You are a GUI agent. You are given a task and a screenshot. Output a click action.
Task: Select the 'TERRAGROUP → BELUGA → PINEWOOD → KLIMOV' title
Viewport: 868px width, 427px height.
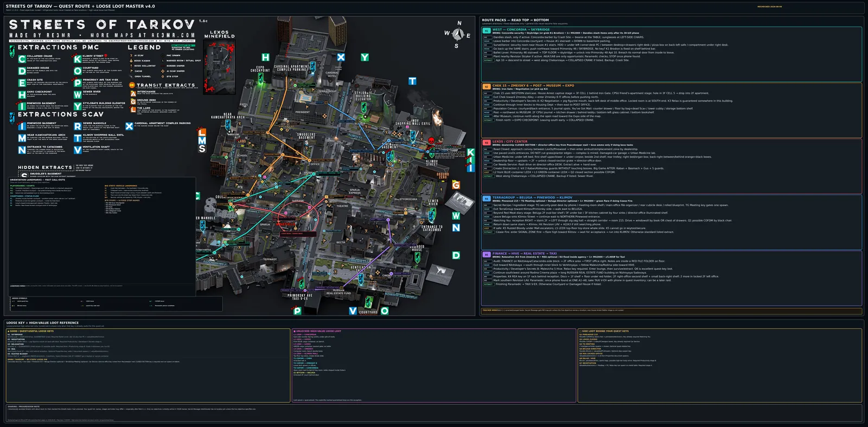(x=532, y=198)
